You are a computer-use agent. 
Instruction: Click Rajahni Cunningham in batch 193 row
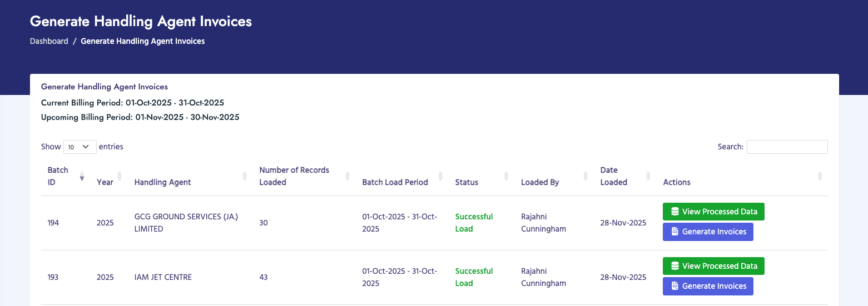(x=543, y=277)
